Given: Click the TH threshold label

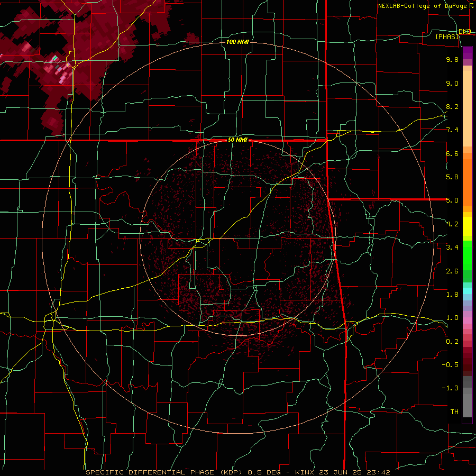Looking at the screenshot, I should pyautogui.click(x=454, y=412).
